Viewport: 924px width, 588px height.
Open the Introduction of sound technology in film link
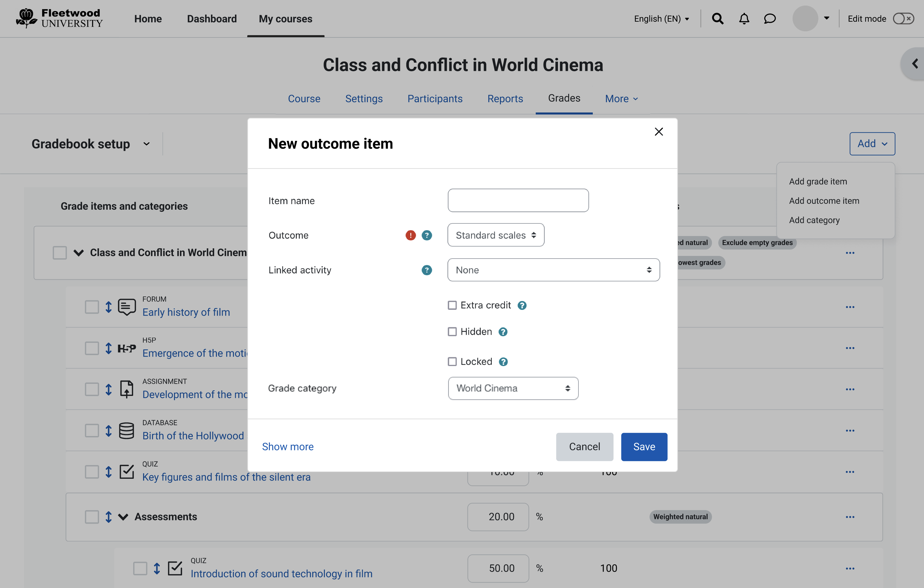point(282,573)
